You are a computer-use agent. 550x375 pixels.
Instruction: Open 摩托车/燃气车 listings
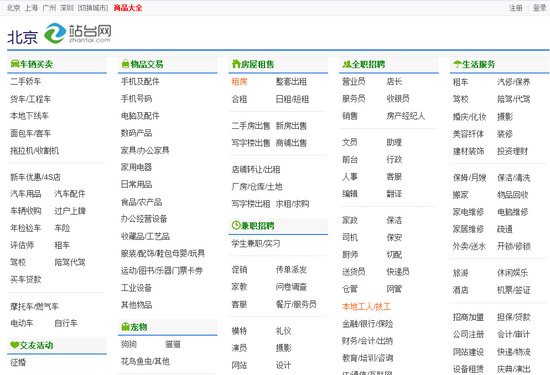click(34, 307)
